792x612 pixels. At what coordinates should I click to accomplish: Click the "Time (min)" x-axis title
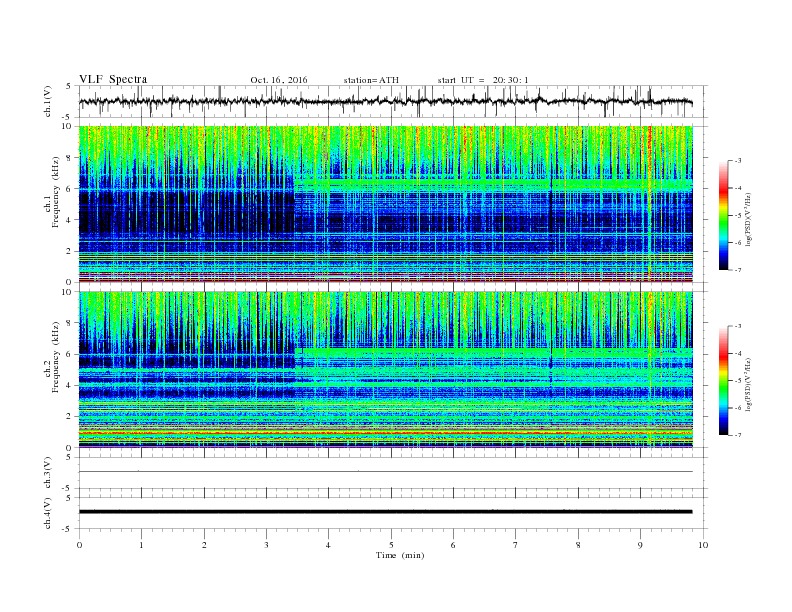point(400,555)
